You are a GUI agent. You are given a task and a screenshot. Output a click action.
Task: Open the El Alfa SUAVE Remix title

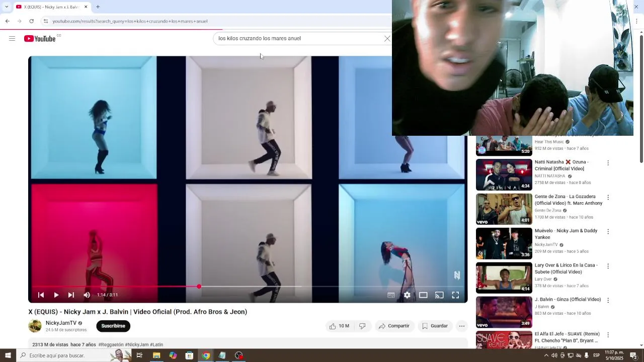click(567, 337)
